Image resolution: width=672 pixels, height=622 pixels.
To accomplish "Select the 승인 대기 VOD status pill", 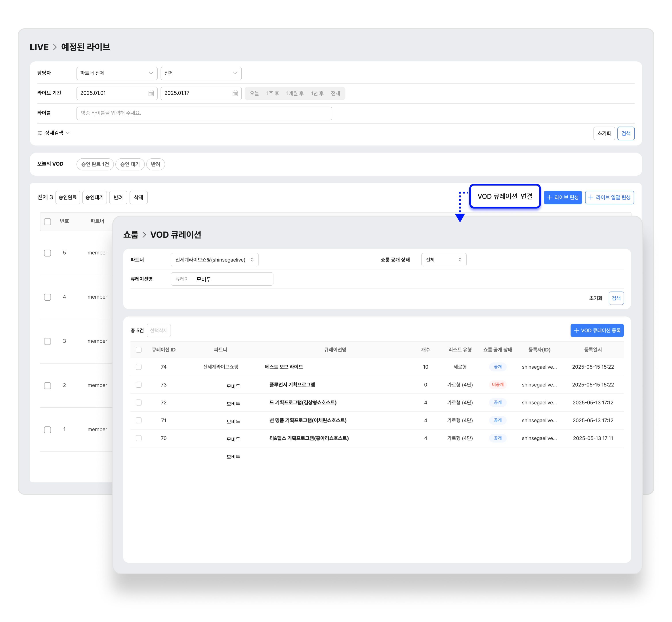I will pyautogui.click(x=130, y=164).
